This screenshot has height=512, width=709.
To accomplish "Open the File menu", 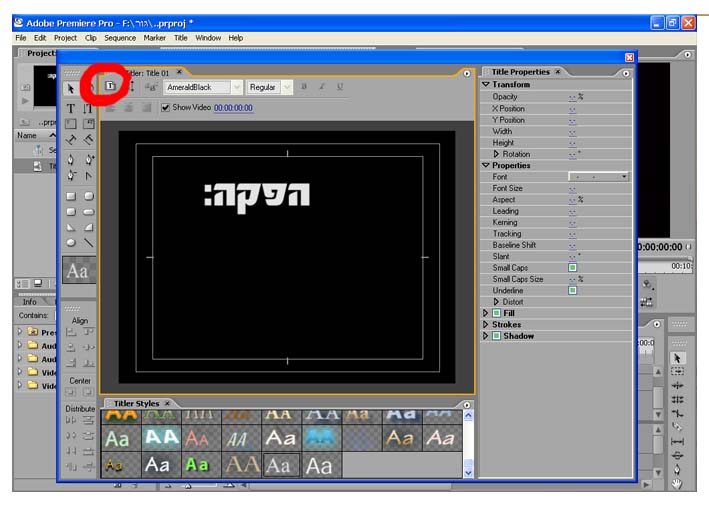I will pyautogui.click(x=21, y=38).
